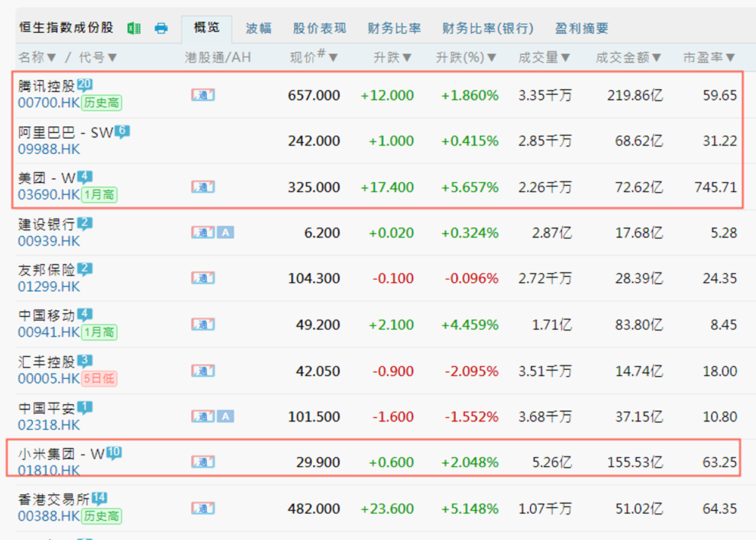This screenshot has height=540, width=756.
Task: Click the A-share badge in 中国平安 row
Action: [x=225, y=416]
